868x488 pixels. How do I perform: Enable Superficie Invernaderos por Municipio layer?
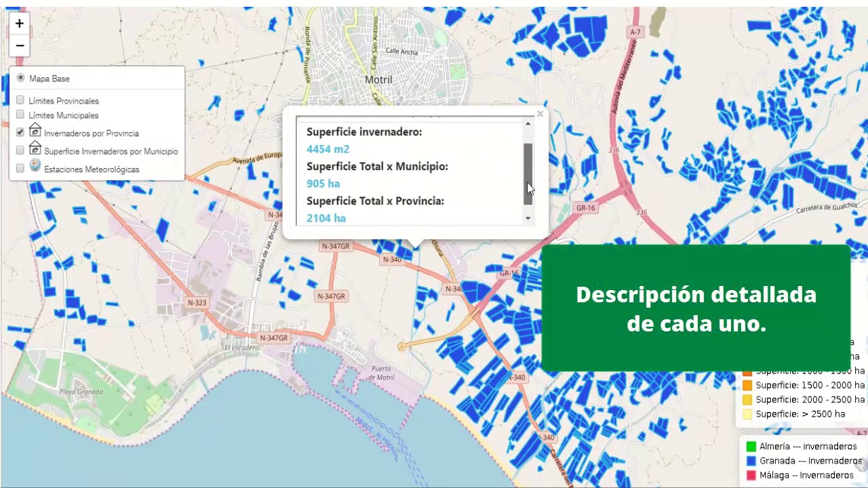20,150
